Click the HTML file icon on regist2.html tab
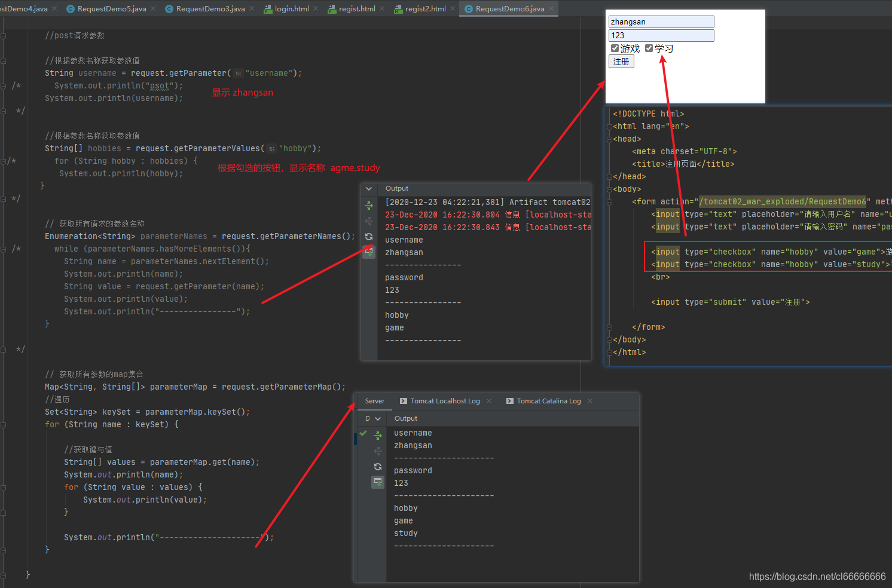The height and width of the screenshot is (588, 892). [398, 8]
